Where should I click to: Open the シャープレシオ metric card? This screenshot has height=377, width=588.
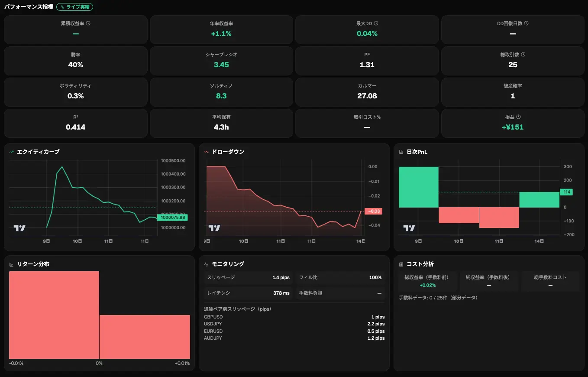(x=221, y=61)
